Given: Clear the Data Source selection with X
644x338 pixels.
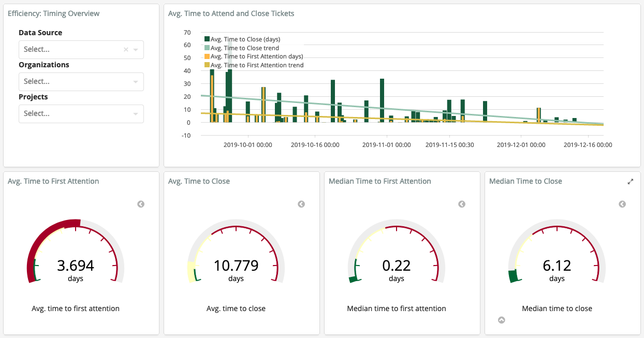Looking at the screenshot, I should click(126, 50).
